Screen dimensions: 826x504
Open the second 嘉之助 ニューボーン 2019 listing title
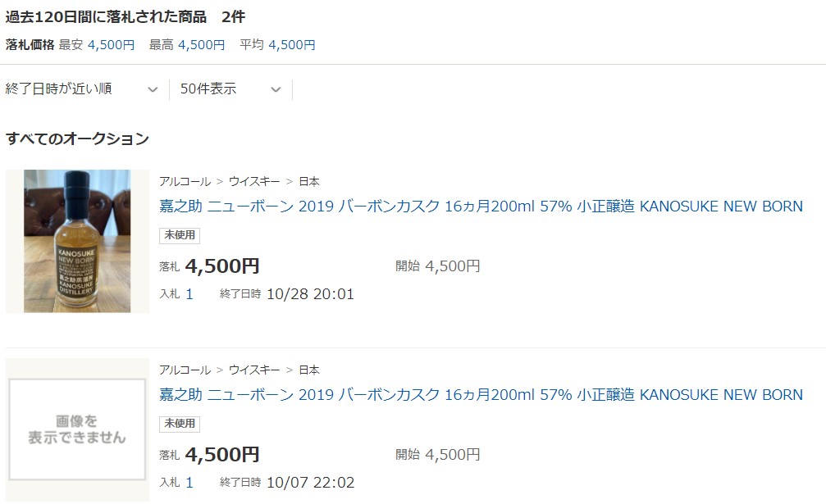pyautogui.click(x=481, y=394)
